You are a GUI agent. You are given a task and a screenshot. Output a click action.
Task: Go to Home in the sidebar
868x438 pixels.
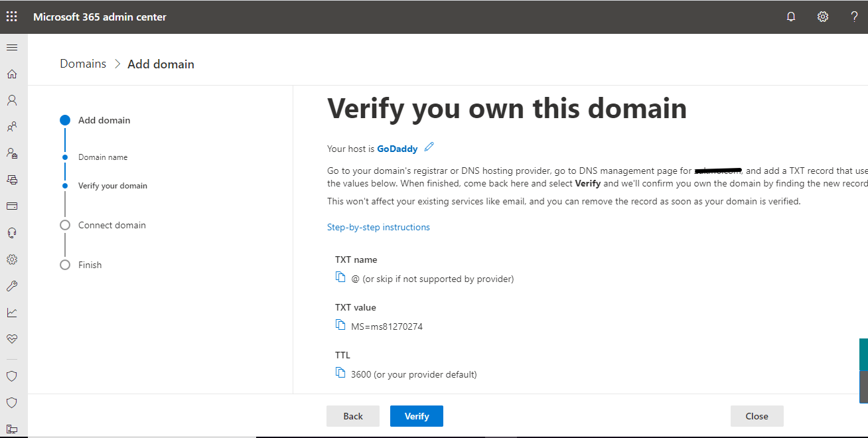point(12,74)
